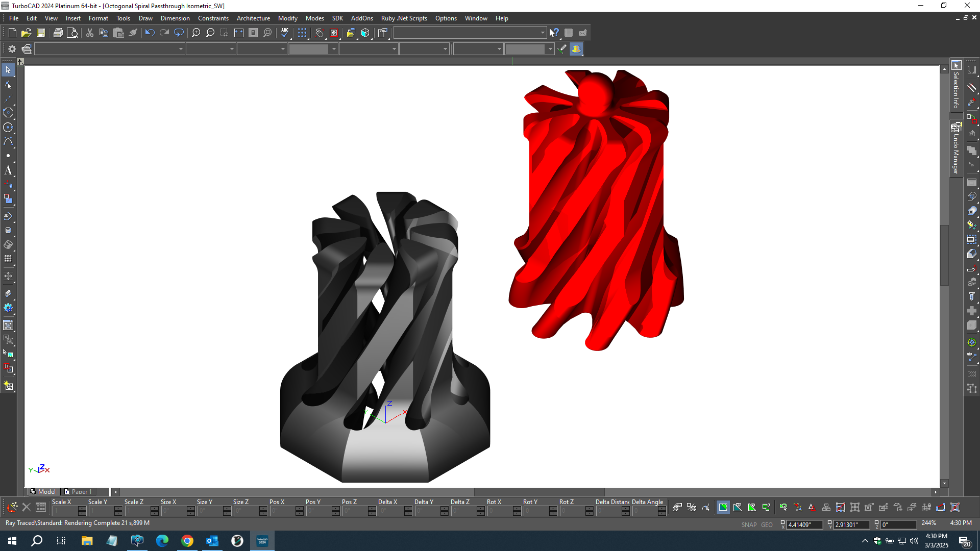Open the Undo Manager side panel
980x551 pixels.
(x=956, y=149)
